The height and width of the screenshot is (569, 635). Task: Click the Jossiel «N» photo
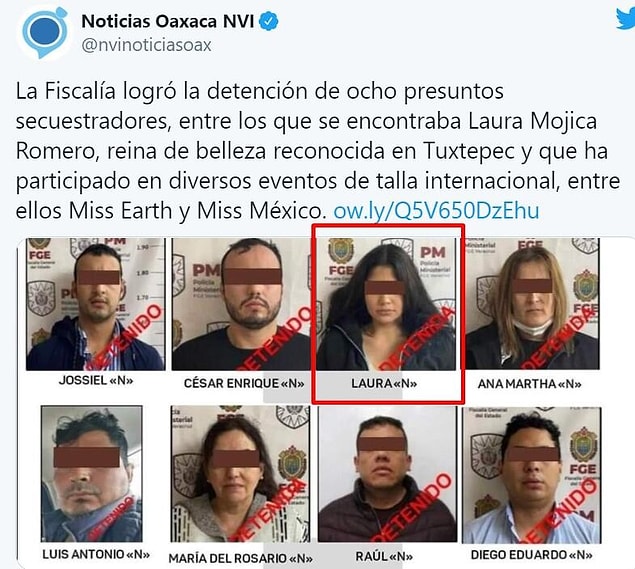(x=96, y=304)
